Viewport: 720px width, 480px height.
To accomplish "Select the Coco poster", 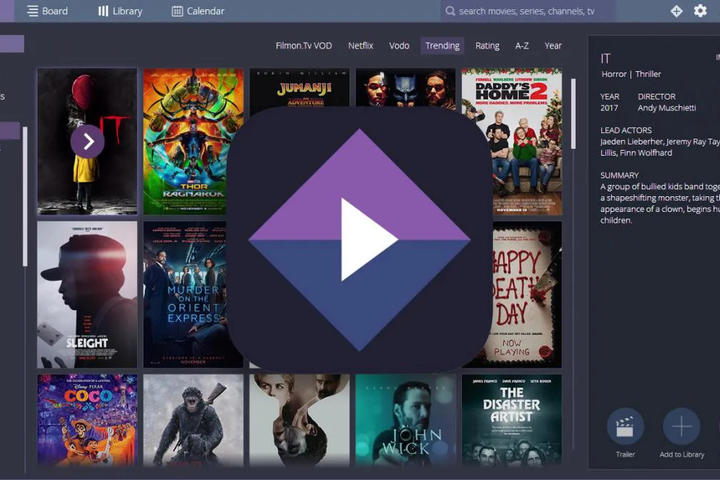I will (x=87, y=419).
